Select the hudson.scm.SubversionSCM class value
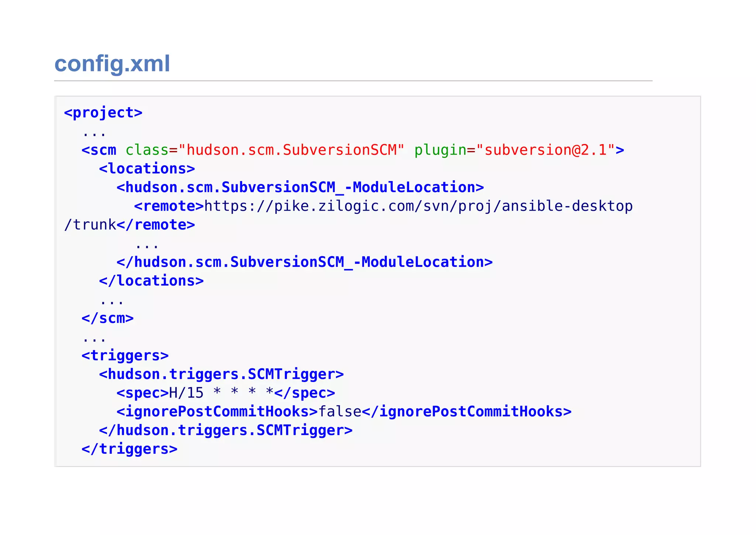 291,150
